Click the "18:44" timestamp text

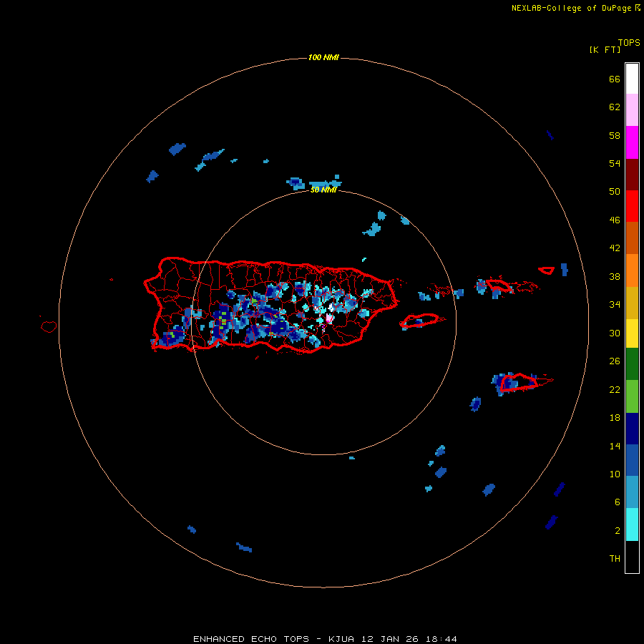pyautogui.click(x=441, y=639)
